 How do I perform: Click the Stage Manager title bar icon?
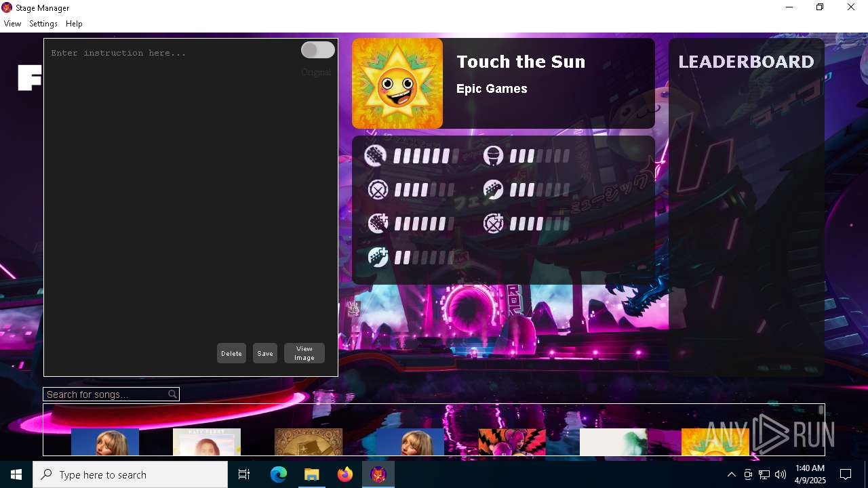coord(7,7)
